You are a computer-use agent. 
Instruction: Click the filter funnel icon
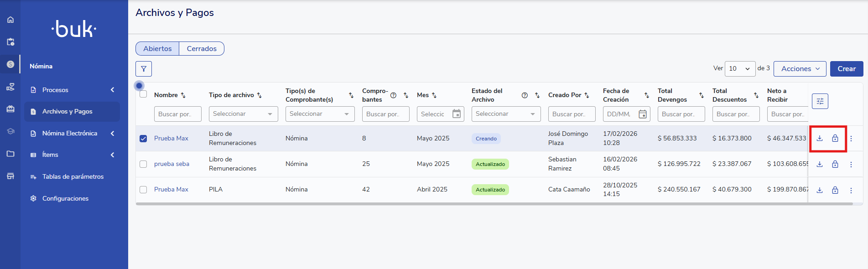[x=144, y=69]
